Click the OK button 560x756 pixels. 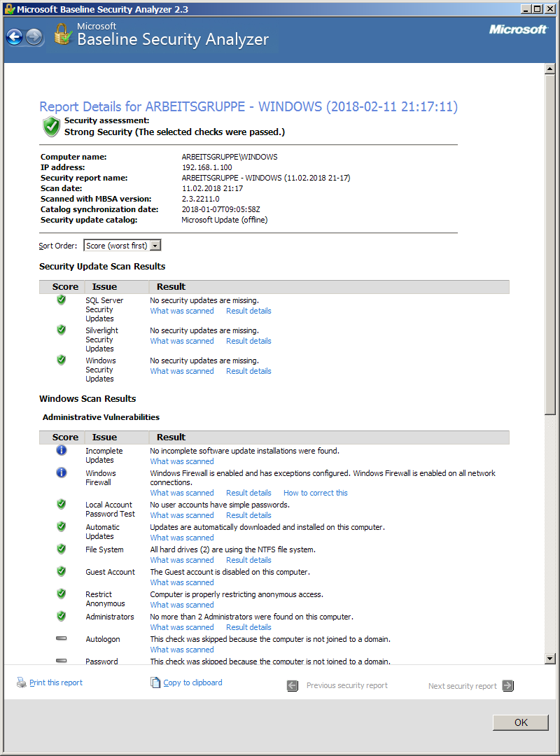coord(520,722)
